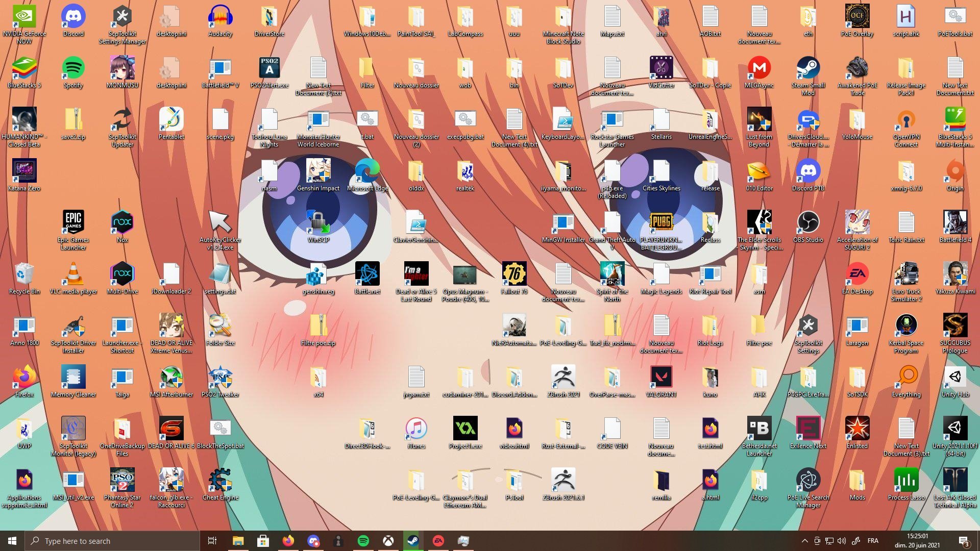Select the Origin desktop icon
980x551 pixels.
(955, 176)
